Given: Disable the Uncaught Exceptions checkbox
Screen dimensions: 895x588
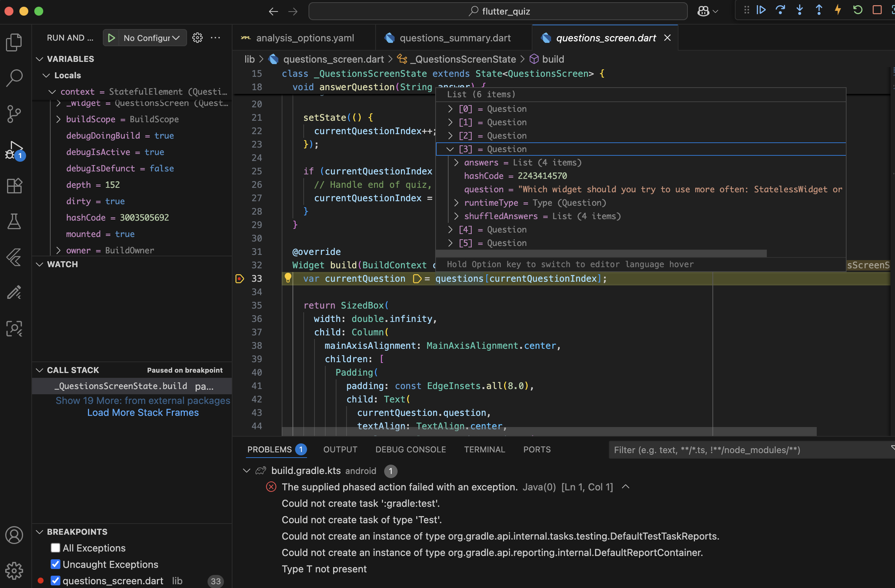Looking at the screenshot, I should (x=55, y=564).
